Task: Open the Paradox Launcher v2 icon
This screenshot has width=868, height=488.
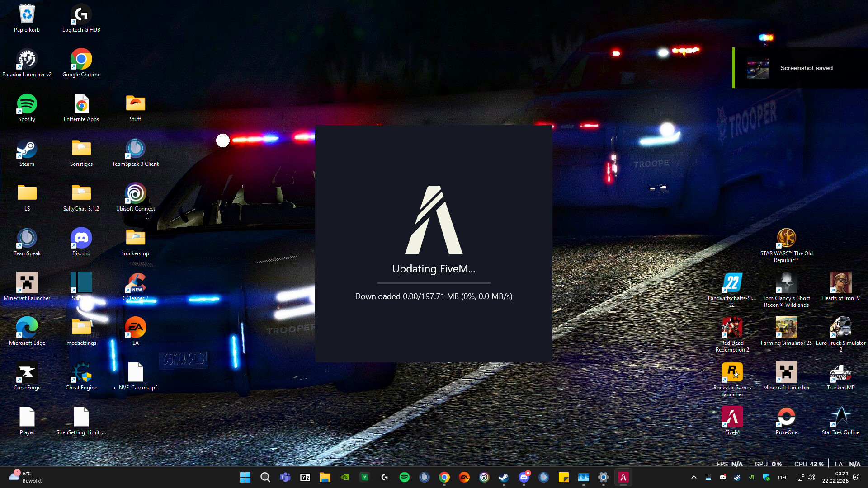Action: pyautogui.click(x=27, y=60)
